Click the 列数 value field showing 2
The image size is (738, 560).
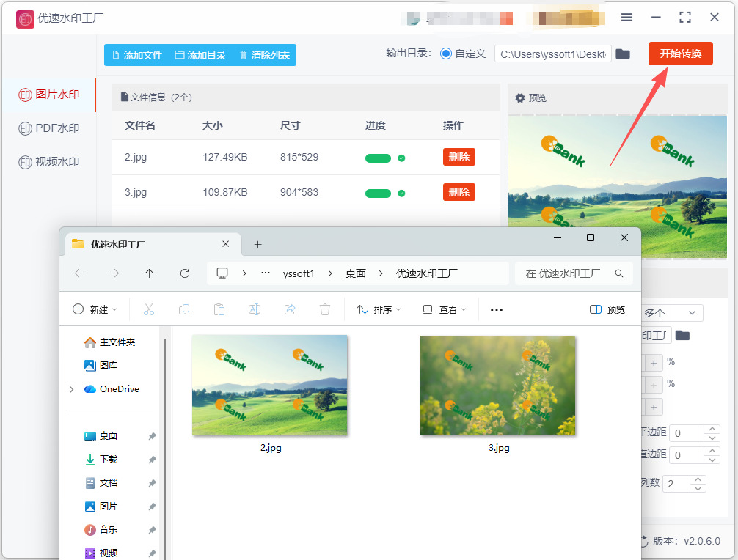tap(676, 483)
